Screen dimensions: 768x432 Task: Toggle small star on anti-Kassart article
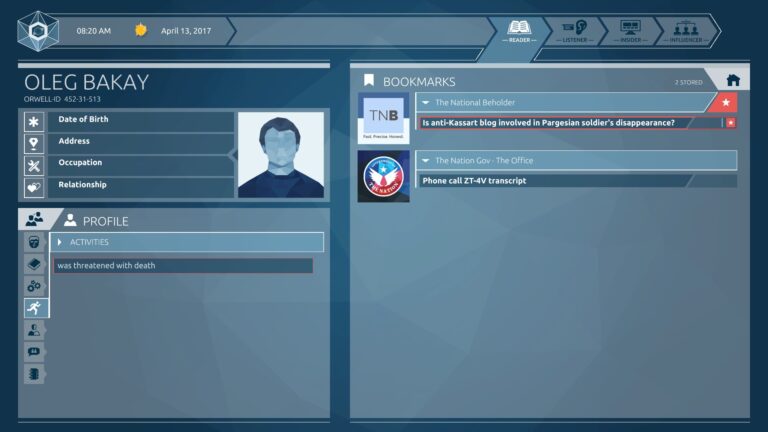pos(730,123)
